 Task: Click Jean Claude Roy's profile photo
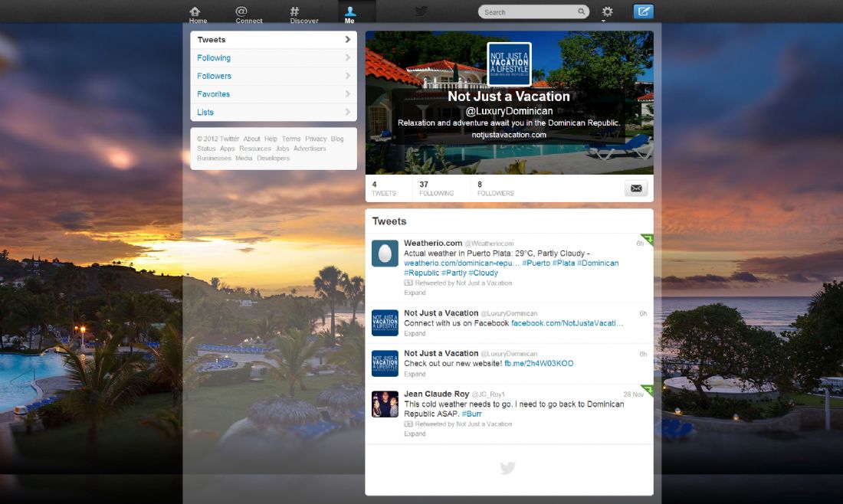[385, 404]
